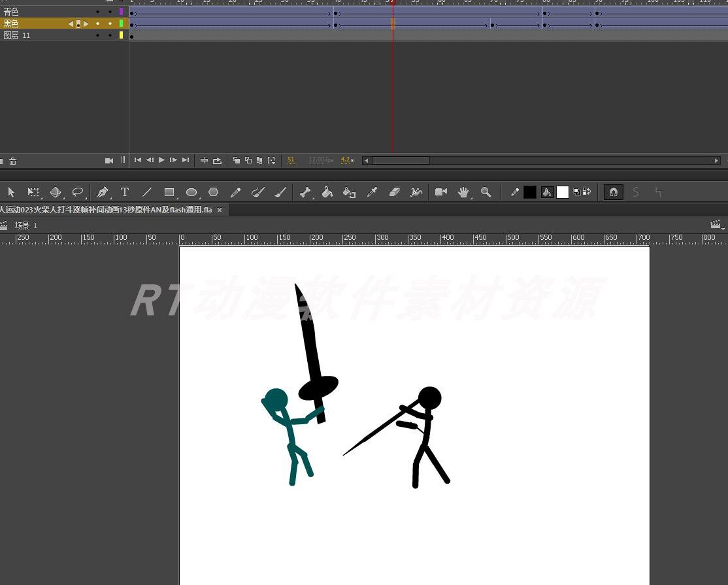Open the Rectangle tool flyout
The width and height of the screenshot is (728, 585).
pos(169,192)
